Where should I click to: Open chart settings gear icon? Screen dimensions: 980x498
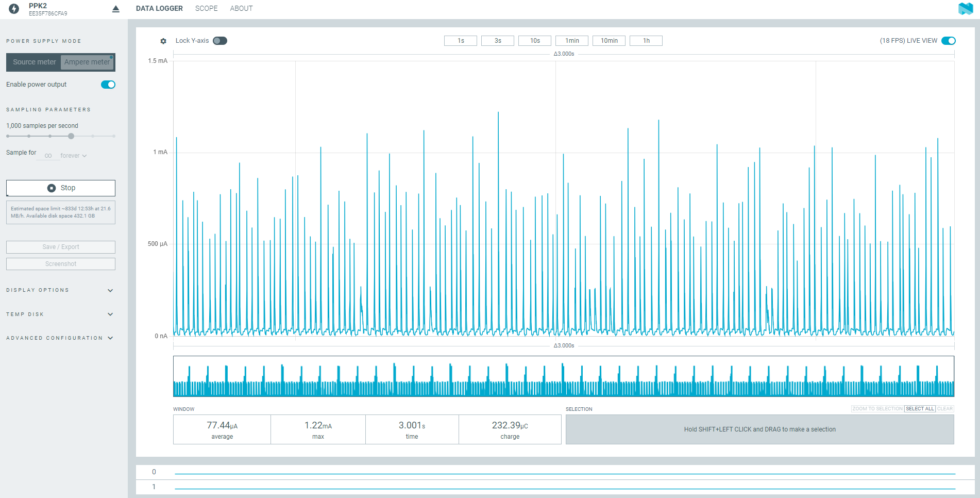(163, 41)
